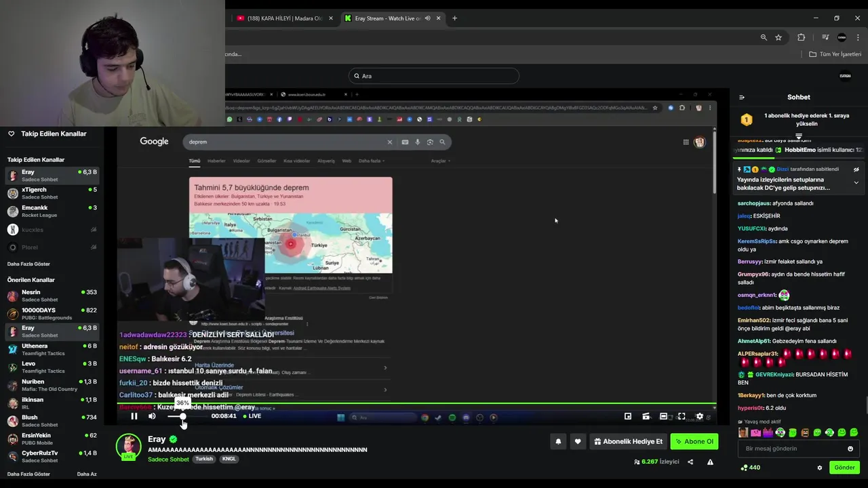This screenshot has height=488, width=868.
Task: Open player settings gear icon
Action: pos(700,416)
